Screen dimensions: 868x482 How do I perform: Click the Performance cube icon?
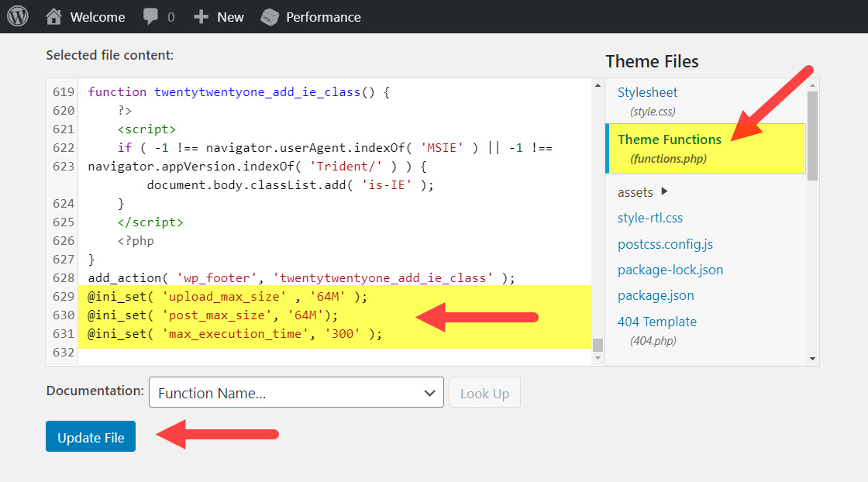pyautogui.click(x=269, y=16)
